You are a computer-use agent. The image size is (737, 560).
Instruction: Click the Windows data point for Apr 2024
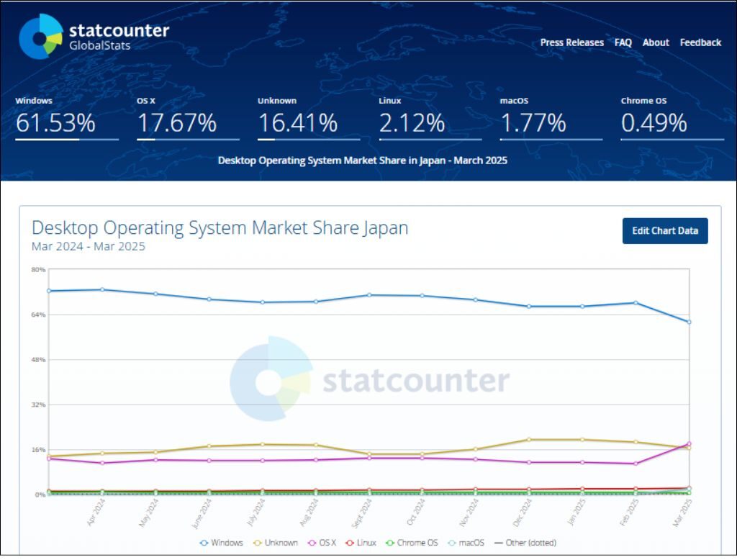[x=102, y=289]
